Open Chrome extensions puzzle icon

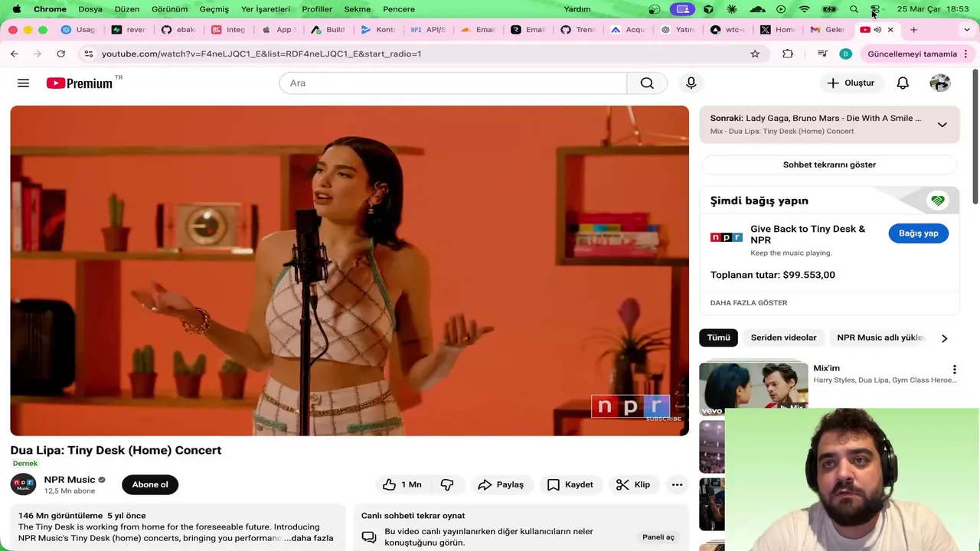788,54
